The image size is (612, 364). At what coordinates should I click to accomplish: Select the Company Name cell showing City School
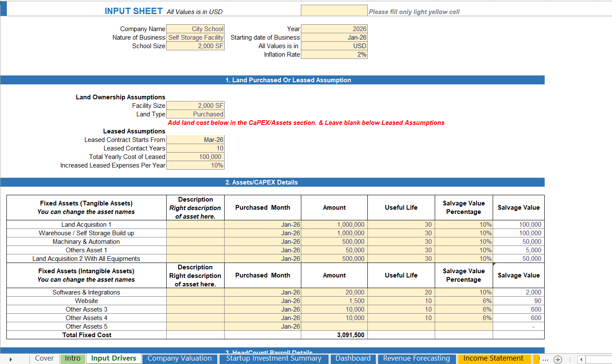[x=195, y=29]
